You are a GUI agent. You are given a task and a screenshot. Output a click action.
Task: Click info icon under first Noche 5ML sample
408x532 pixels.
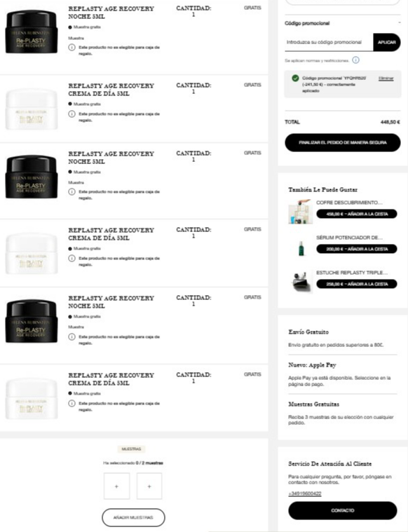72,48
